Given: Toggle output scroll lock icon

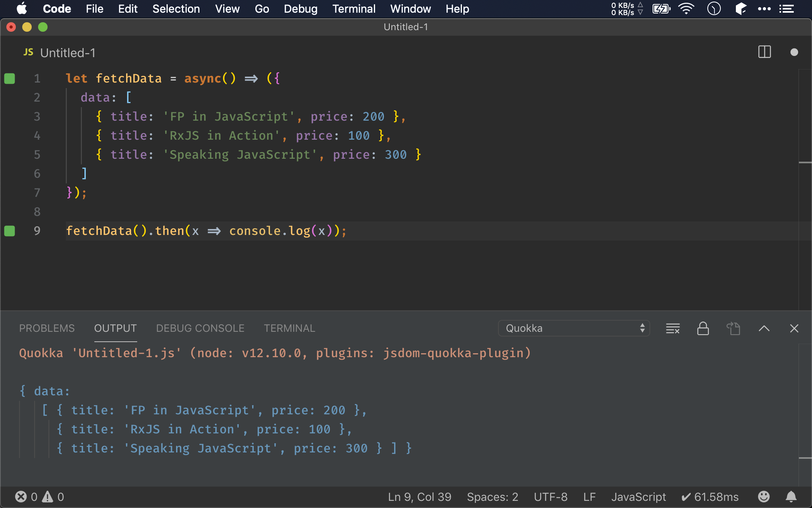Looking at the screenshot, I should click(703, 329).
